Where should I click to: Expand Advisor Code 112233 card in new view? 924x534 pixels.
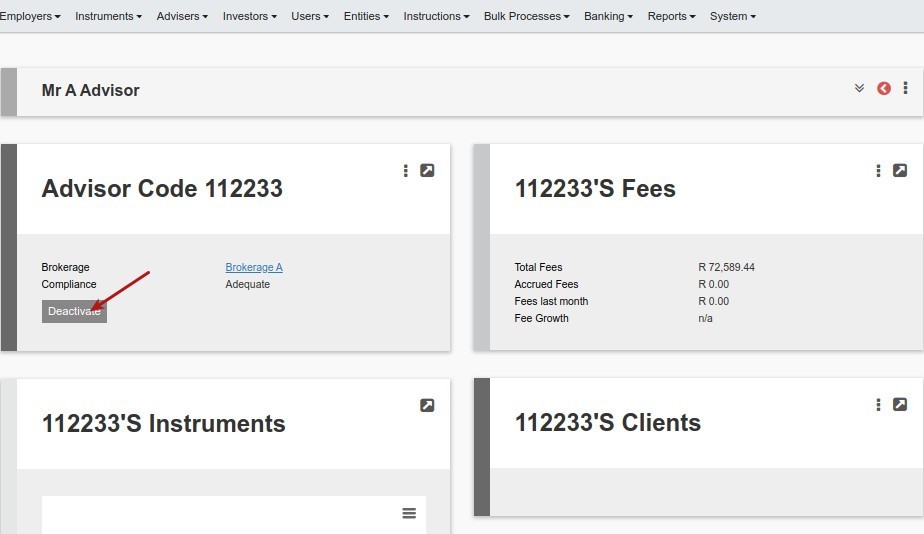(x=427, y=170)
